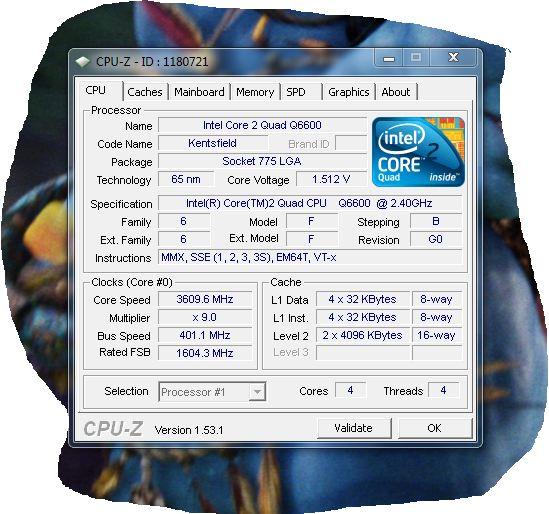
Task: Click the Name field showing Q6600
Action: (x=262, y=125)
